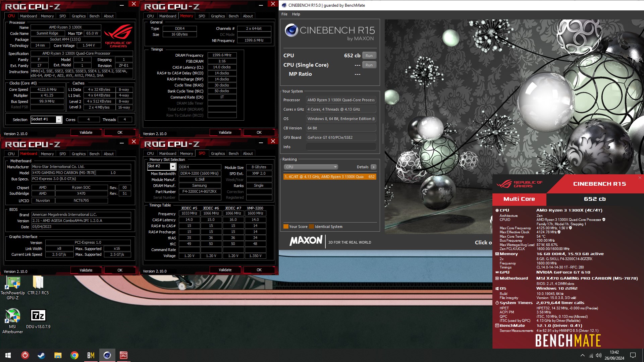
Task: Open the notification center icon
Action: pos(633,355)
